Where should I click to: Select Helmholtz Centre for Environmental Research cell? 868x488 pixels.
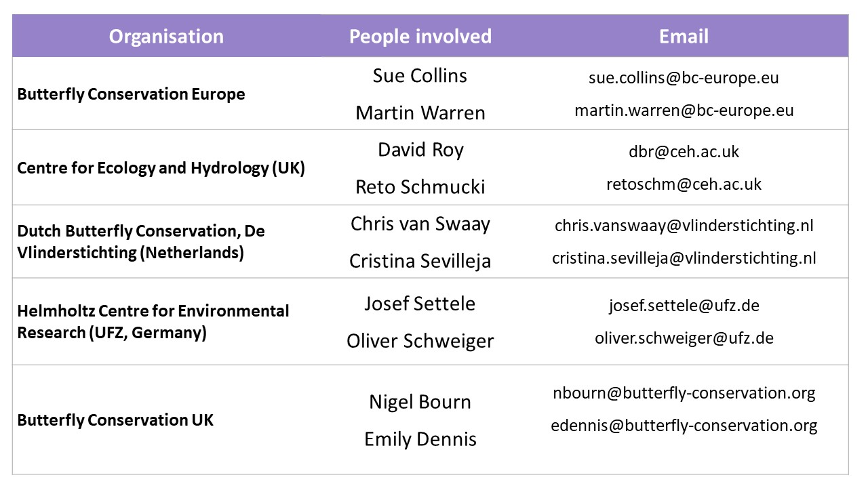(153, 322)
